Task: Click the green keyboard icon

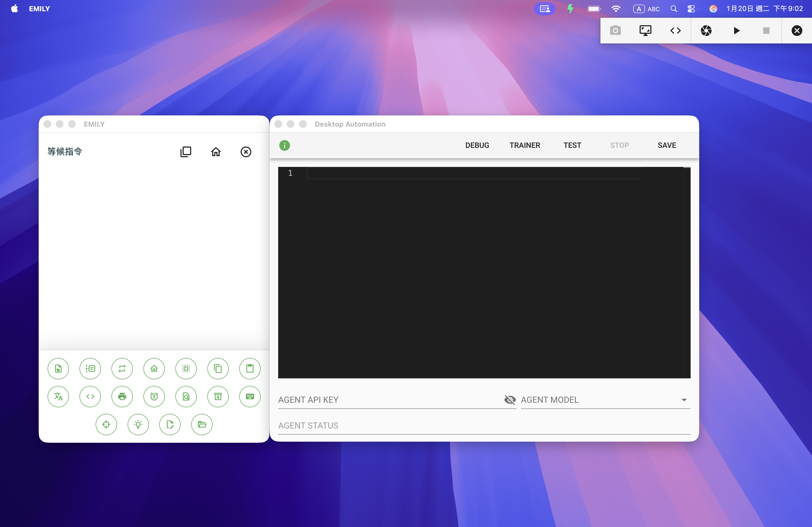Action: click(250, 396)
